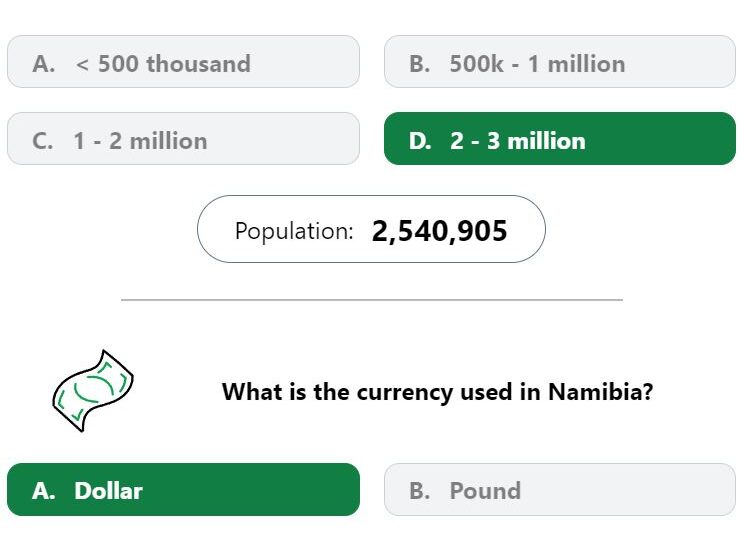Click the Population result pill

(371, 229)
